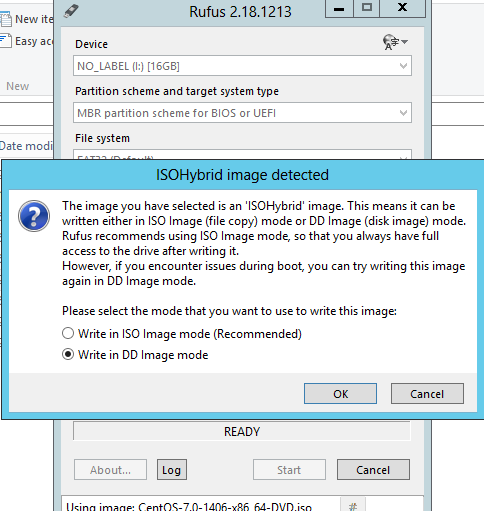Click the Log button in Rufus

(x=172, y=470)
